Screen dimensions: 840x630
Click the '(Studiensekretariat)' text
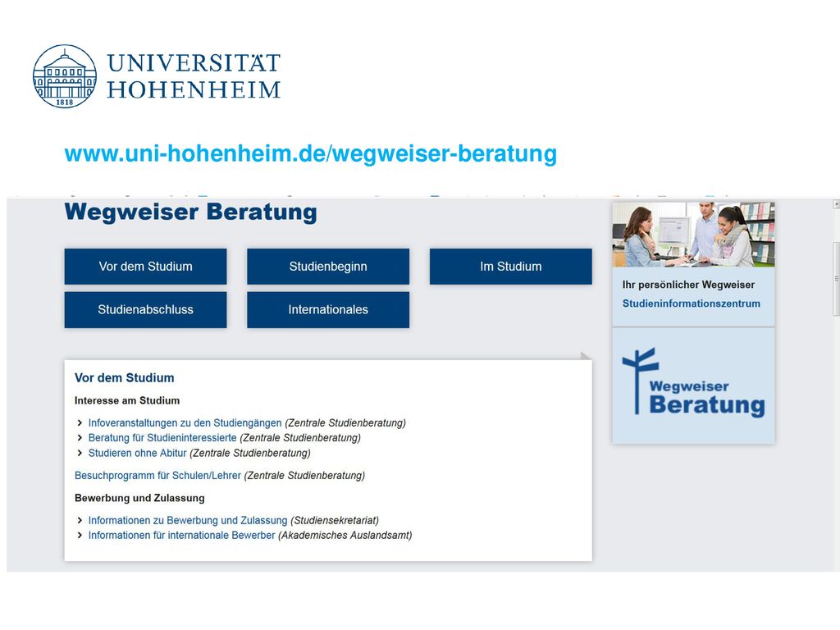[335, 520]
